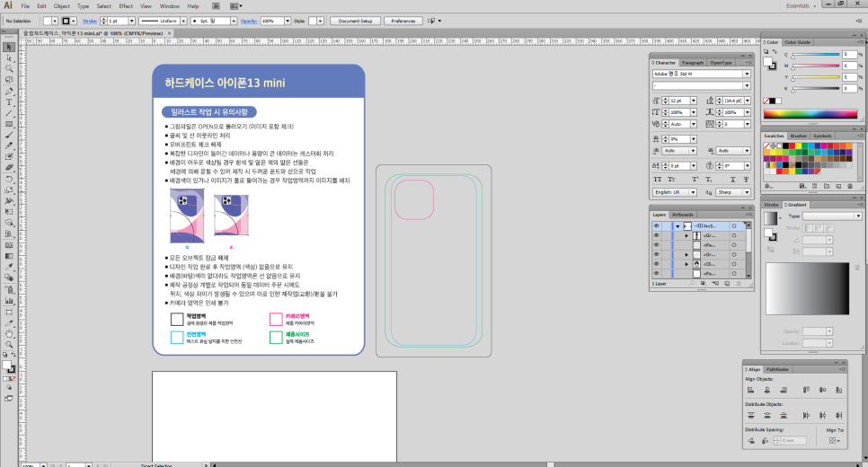Open the gradient Type dropdown
The image size is (868, 467).
[x=832, y=216]
